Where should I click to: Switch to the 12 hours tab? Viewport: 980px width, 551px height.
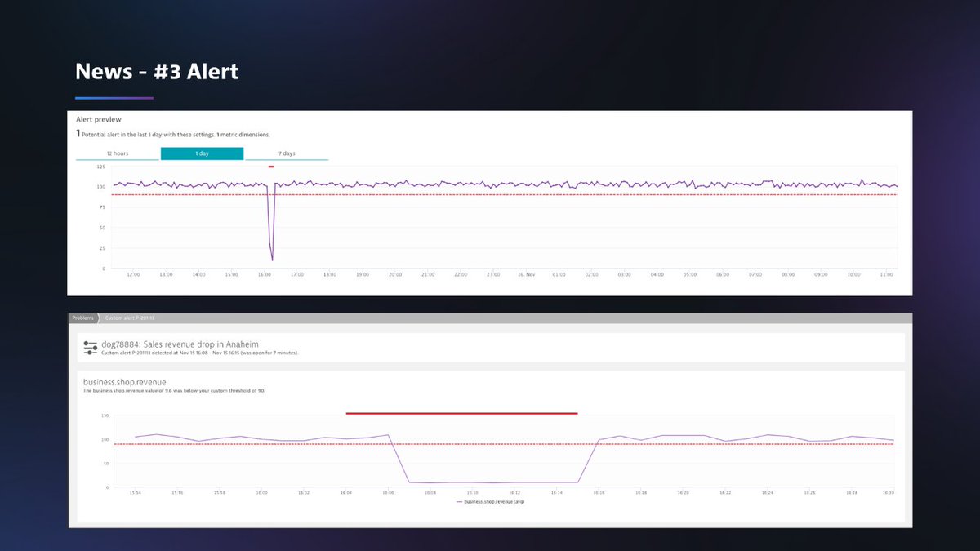(117, 153)
